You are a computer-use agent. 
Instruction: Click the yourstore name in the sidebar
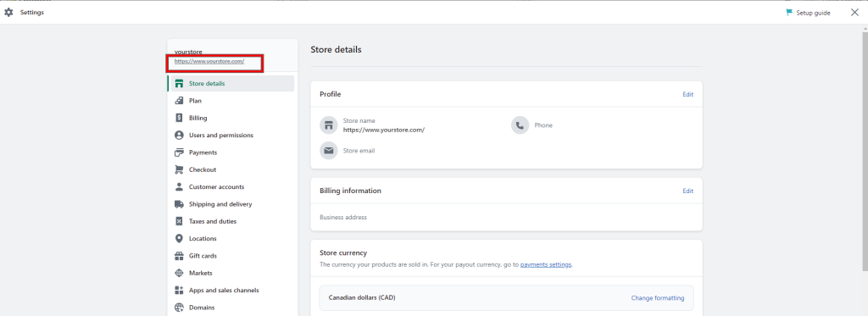pyautogui.click(x=188, y=52)
